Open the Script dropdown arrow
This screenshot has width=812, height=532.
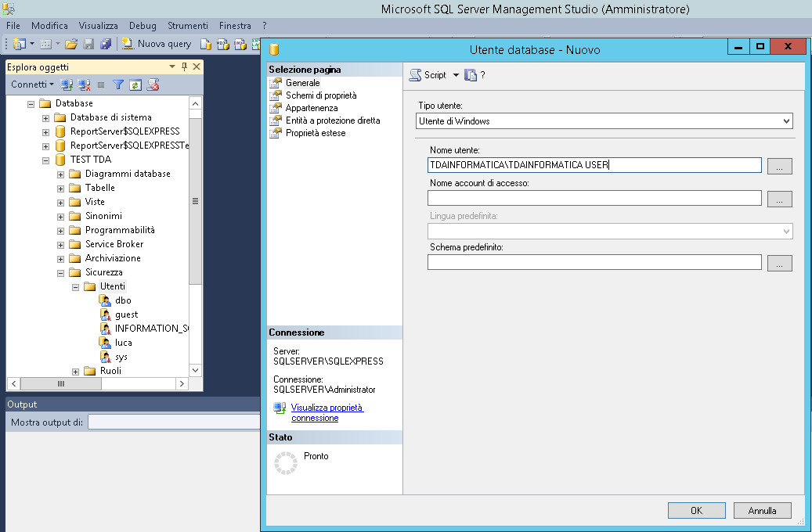point(456,75)
